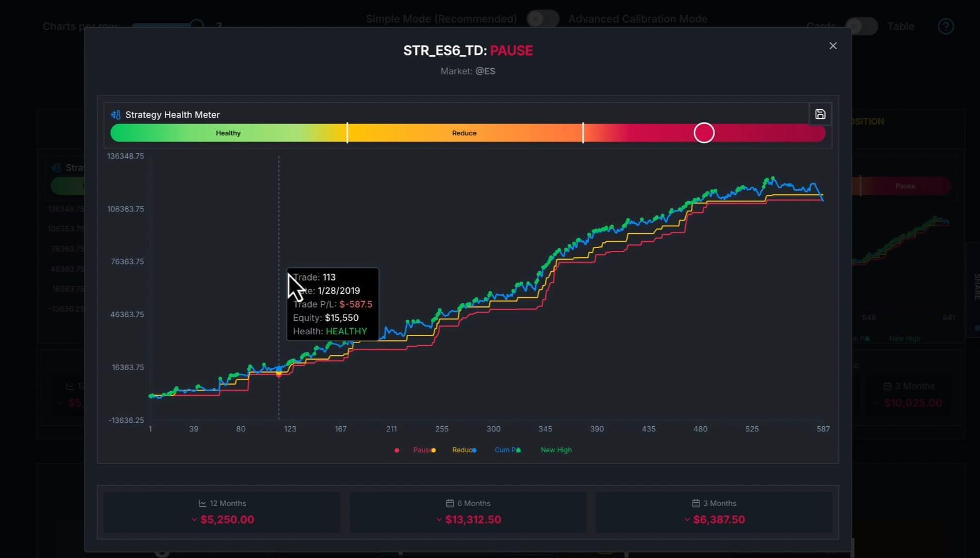
Task: Click the chart icon on 12 Months card
Action: pyautogui.click(x=202, y=502)
